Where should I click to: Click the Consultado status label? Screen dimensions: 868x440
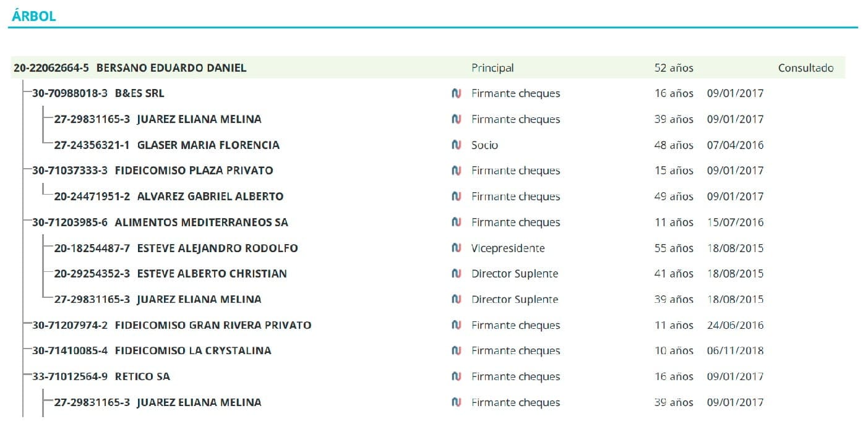806,68
